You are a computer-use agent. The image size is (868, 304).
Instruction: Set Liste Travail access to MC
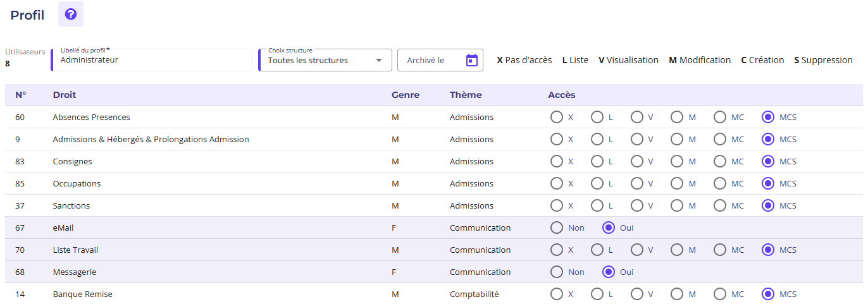click(x=720, y=250)
